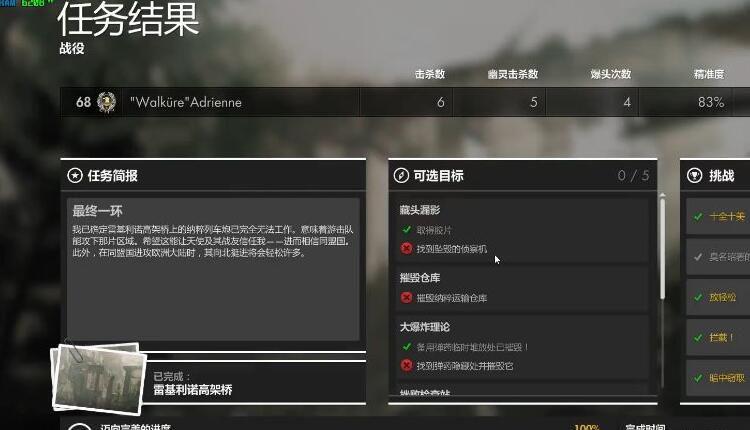Click the green checkmark beside 十全十美 challenge
Viewport: 750px width, 430px height.
tap(698, 217)
